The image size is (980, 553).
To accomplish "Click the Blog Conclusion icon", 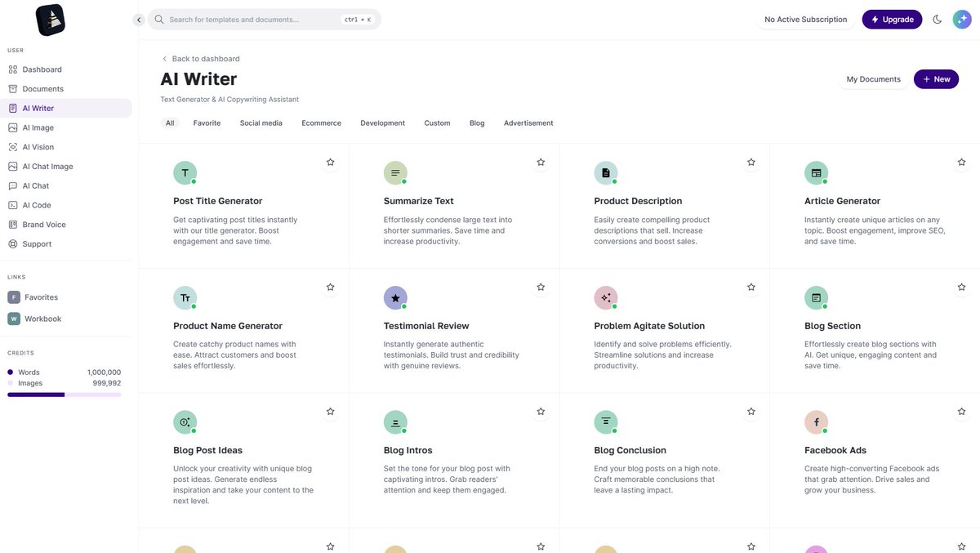I will tap(606, 422).
